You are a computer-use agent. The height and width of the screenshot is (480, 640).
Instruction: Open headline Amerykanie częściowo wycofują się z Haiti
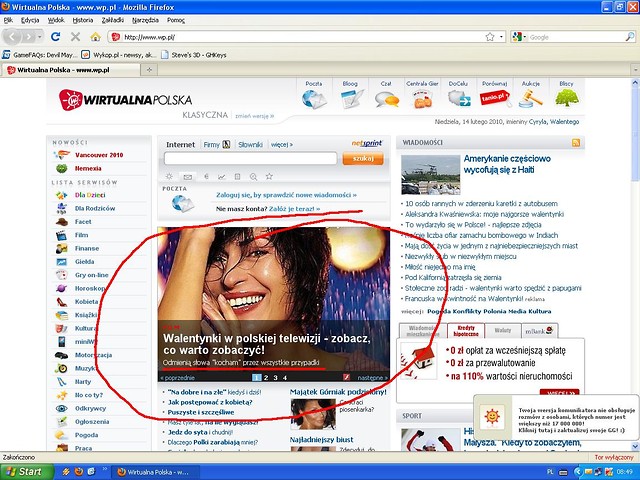[507, 164]
